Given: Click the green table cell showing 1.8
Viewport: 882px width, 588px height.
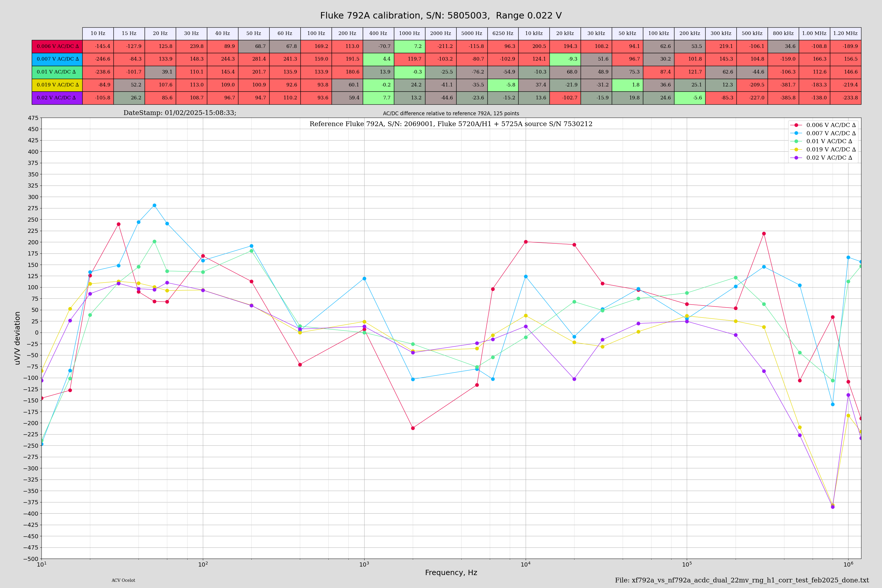Looking at the screenshot, I should click(x=627, y=85).
